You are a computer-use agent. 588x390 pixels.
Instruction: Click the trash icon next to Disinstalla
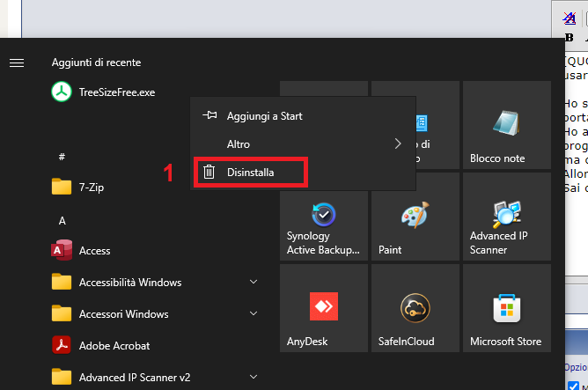209,173
